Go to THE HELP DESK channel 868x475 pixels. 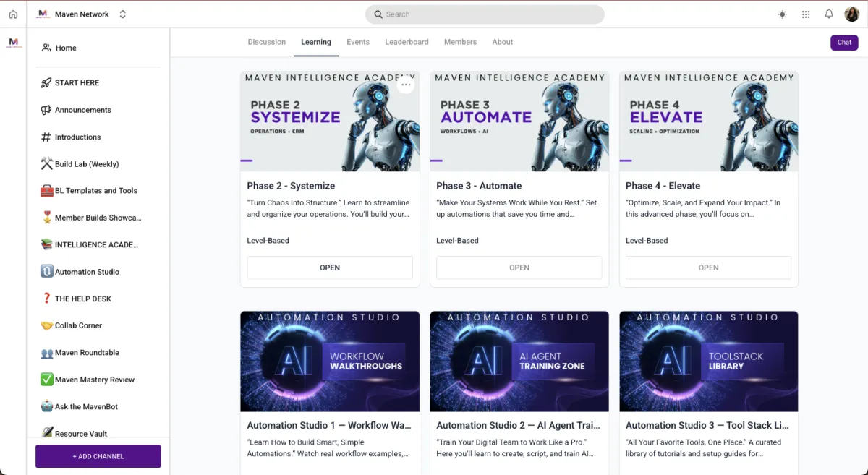82,299
